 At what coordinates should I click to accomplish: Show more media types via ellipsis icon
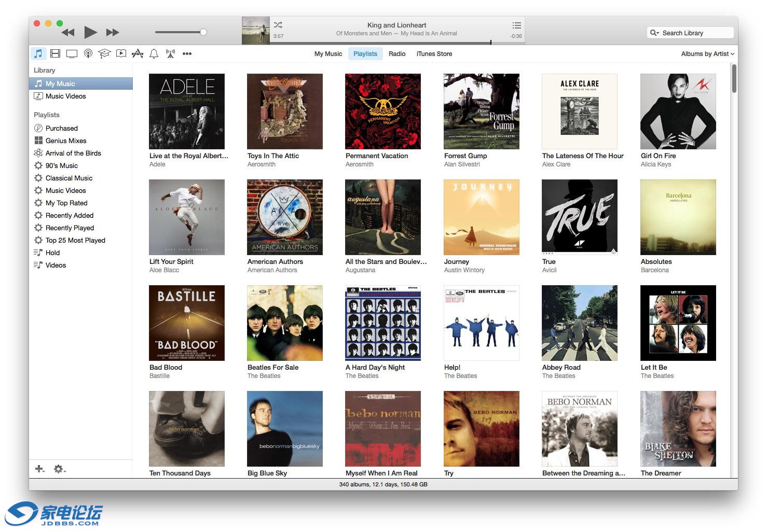pos(187,53)
